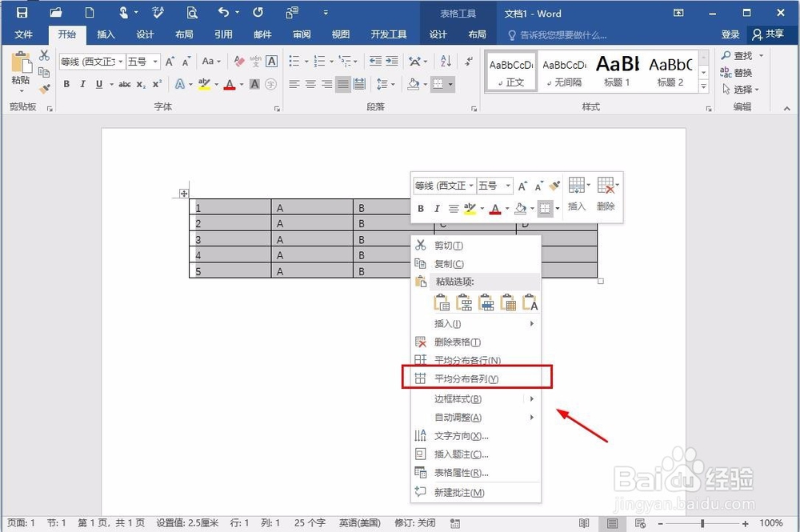Toggle Italic in the mini toolbar
This screenshot has height=532, width=800.
pos(437,209)
